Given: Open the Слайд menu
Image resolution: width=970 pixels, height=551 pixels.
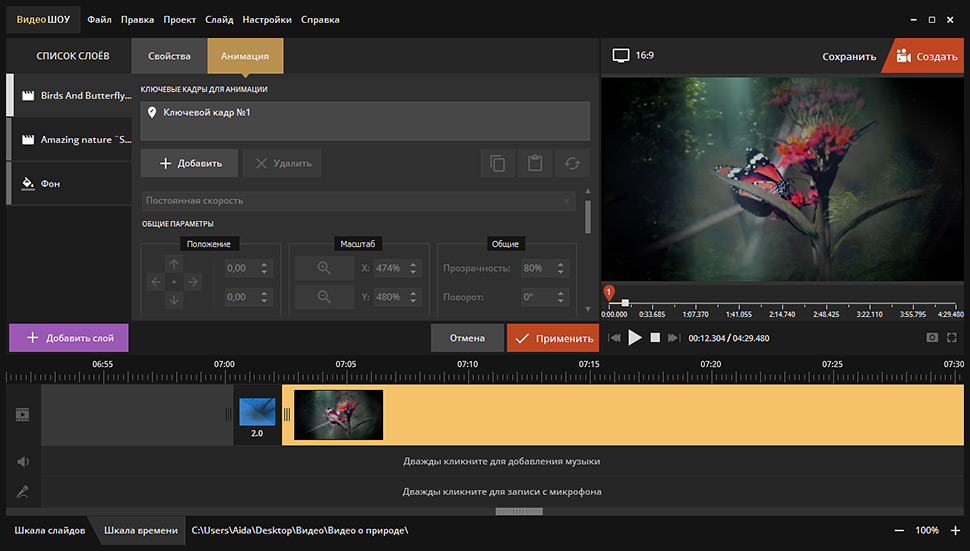Looking at the screenshot, I should click(219, 20).
